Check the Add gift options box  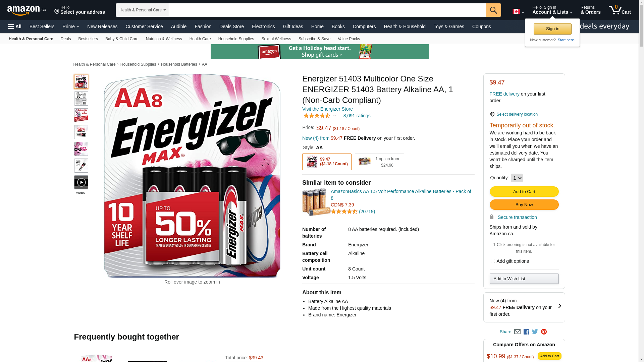click(493, 261)
